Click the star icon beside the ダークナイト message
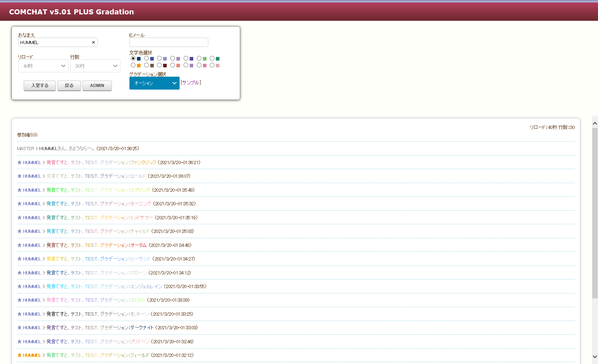Image resolution: width=598 pixels, height=364 pixels. (19, 327)
